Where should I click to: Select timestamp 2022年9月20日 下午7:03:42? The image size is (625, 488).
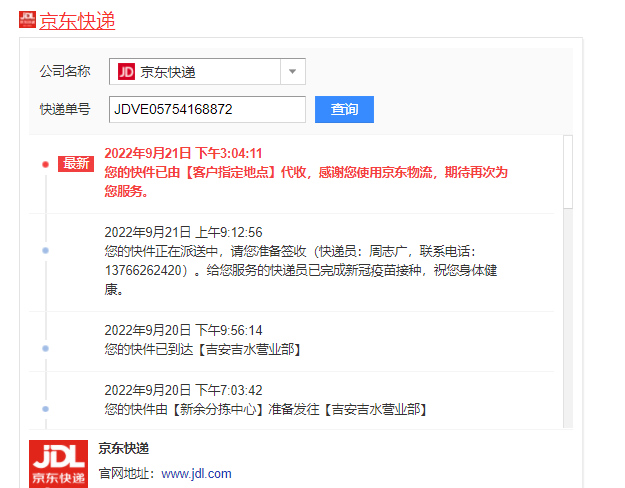183,390
